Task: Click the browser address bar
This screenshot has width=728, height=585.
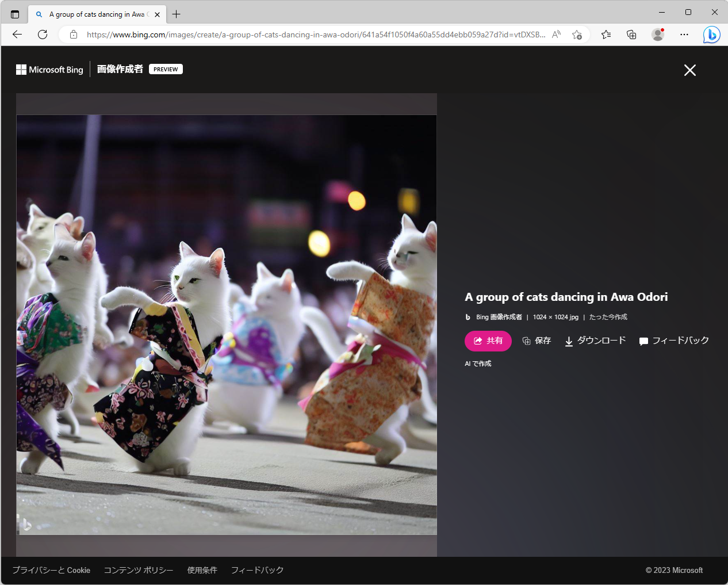Action: [x=316, y=35]
